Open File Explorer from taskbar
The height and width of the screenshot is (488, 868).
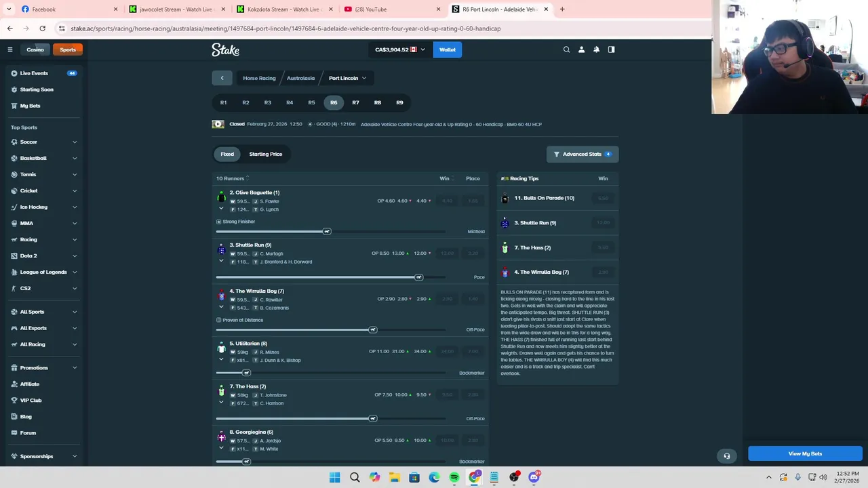394,477
